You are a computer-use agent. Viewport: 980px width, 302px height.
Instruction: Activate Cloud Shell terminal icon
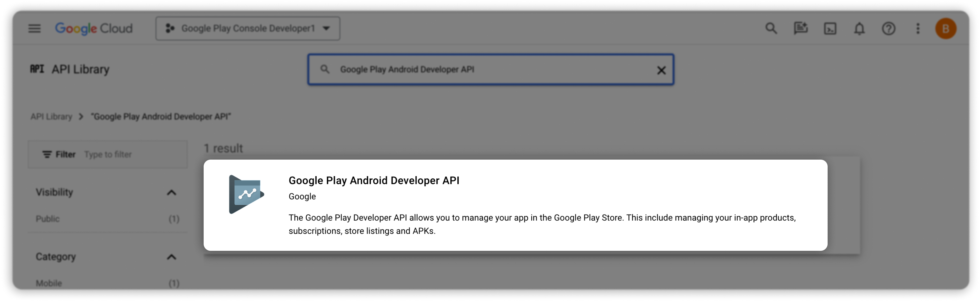pyautogui.click(x=830, y=29)
